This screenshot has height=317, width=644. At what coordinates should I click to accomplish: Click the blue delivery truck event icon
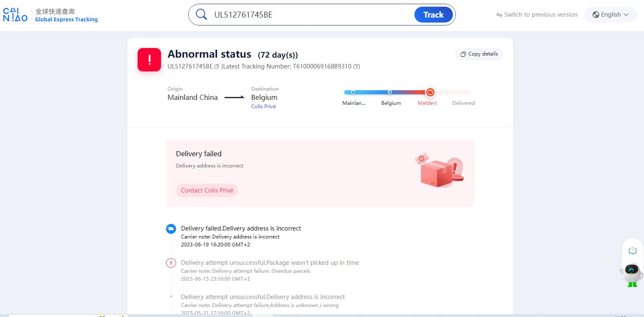click(171, 229)
